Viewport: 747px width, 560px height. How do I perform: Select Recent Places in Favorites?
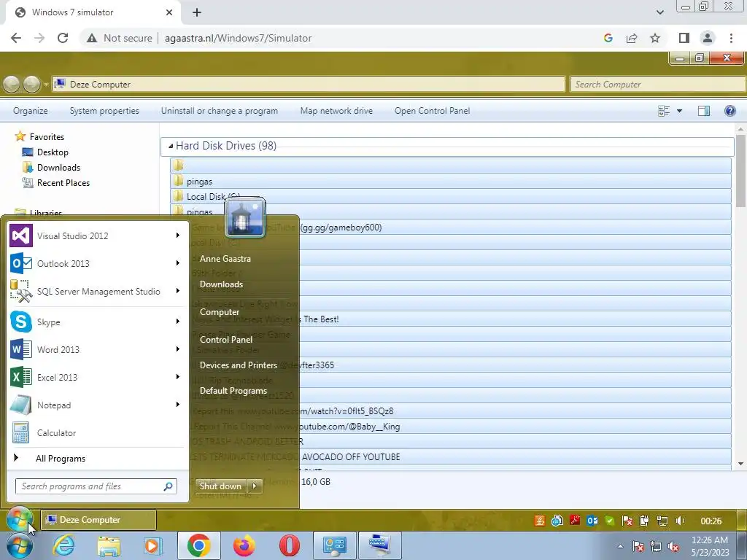tap(55, 183)
